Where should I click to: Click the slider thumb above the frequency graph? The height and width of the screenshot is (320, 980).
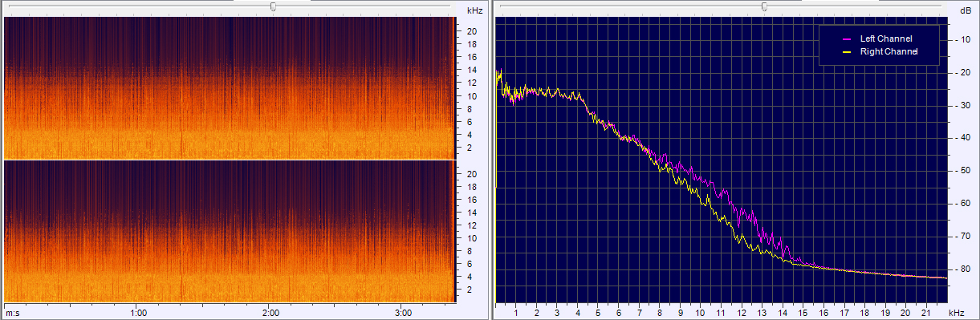tap(764, 6)
